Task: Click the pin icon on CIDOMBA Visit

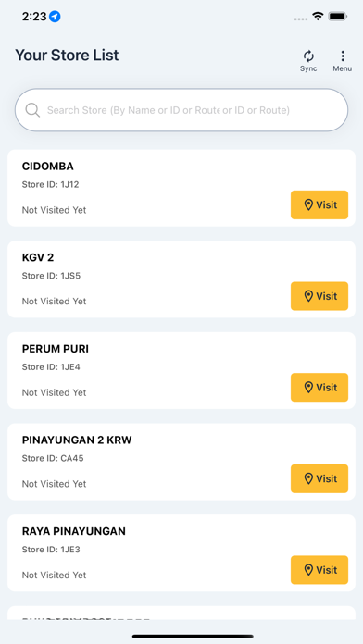Action: 308,204
